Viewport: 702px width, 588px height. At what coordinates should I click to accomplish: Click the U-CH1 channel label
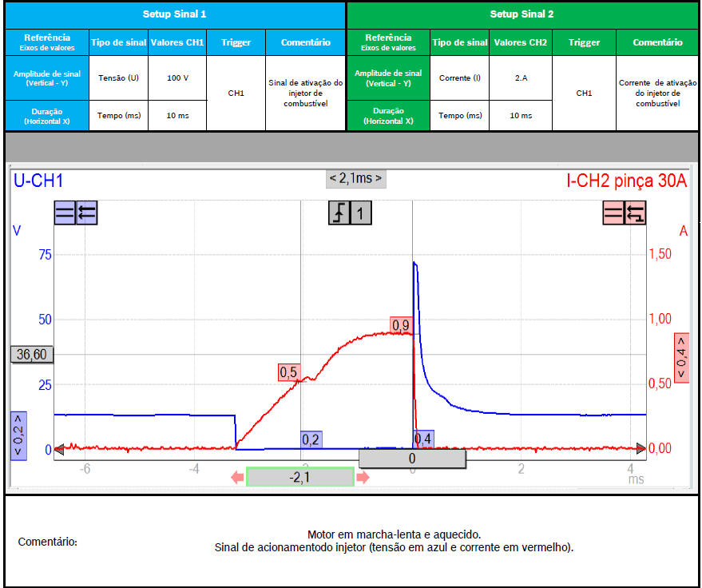tap(38, 181)
